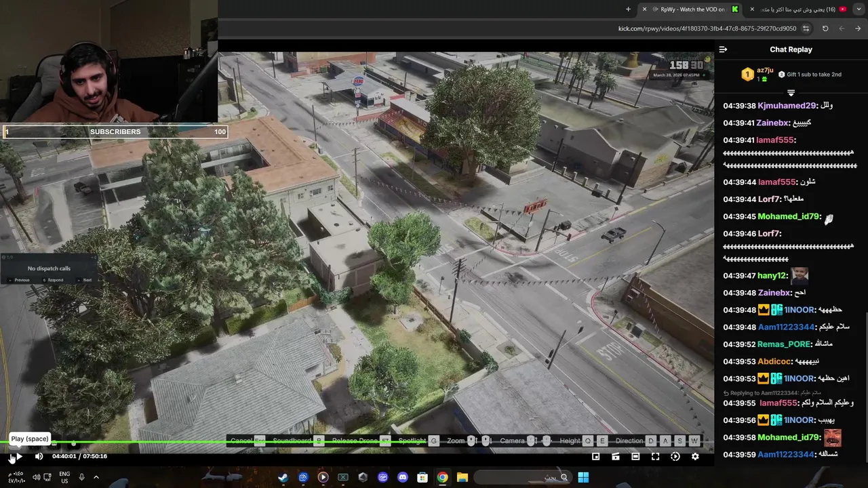868x488 pixels.
Task: Close the YouTube tab
Action: point(751,9)
